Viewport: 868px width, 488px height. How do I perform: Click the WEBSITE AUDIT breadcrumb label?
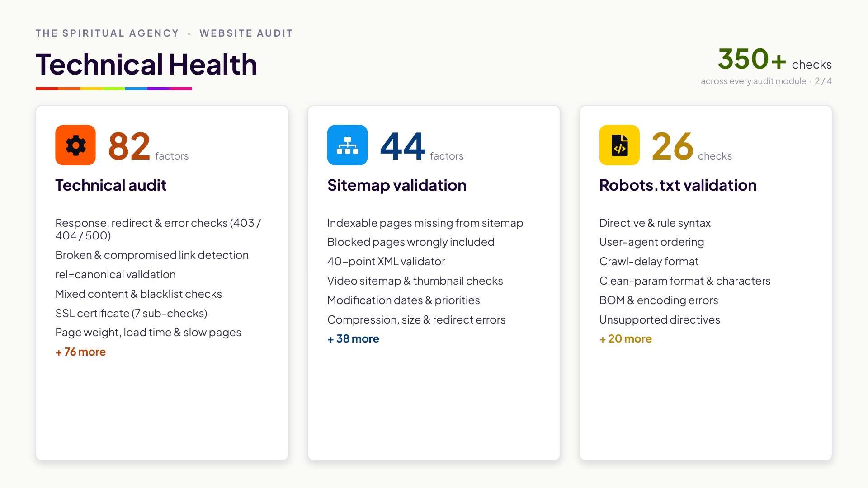click(246, 33)
